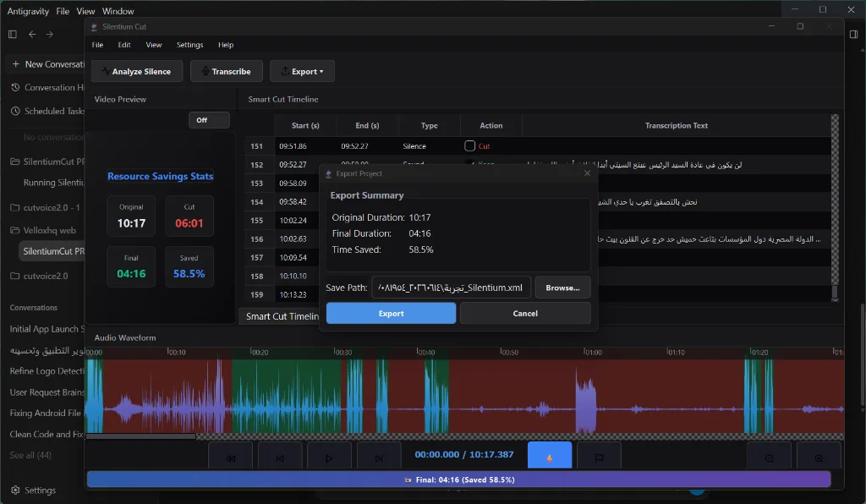866x504 pixels.
Task: Open the Export dropdown in the toolbar
Action: (302, 71)
